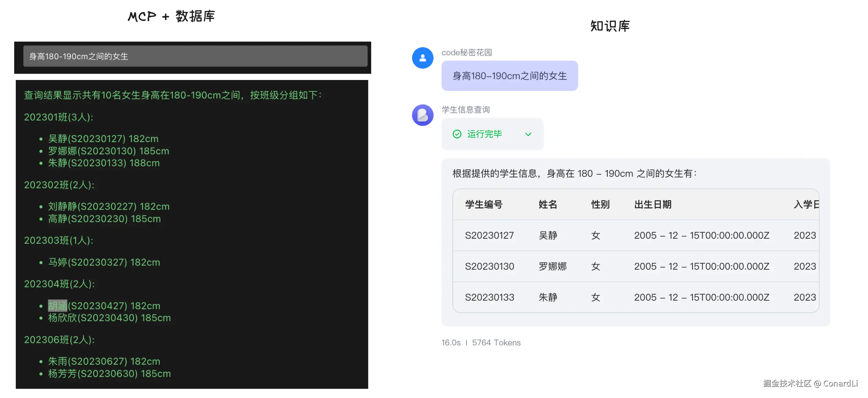Screen dimensions: 868x398
Task: Click the query input field in dark panel
Action: 195,56
